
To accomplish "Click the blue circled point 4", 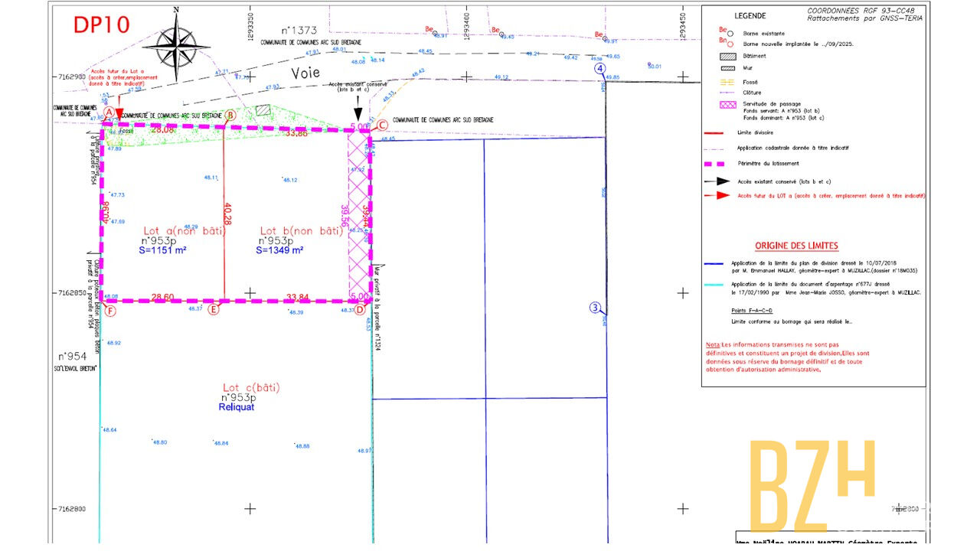I will tap(600, 68).
